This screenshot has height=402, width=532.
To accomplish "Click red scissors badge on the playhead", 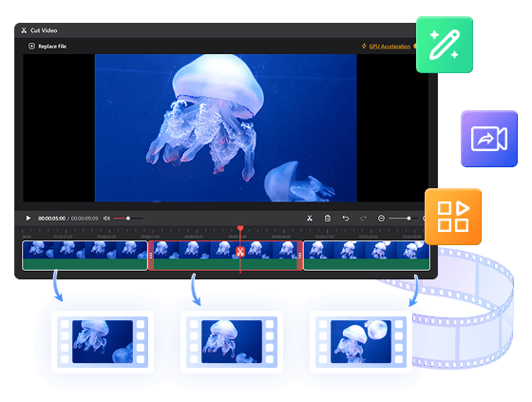I will click(240, 252).
